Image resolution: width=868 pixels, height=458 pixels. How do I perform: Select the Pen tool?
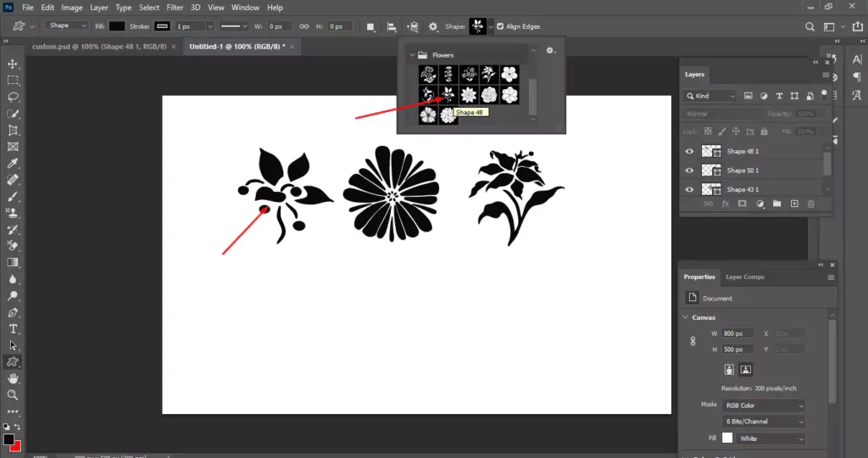(x=13, y=312)
